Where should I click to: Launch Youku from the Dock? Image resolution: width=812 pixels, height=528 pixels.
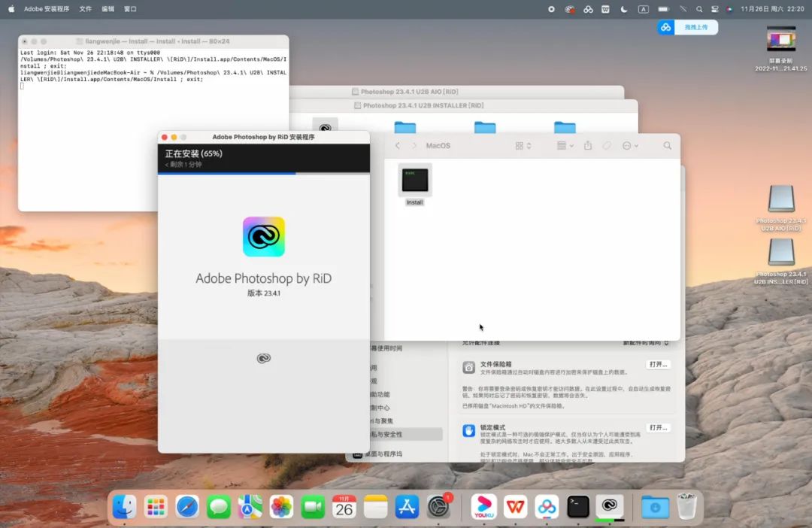coord(483,506)
